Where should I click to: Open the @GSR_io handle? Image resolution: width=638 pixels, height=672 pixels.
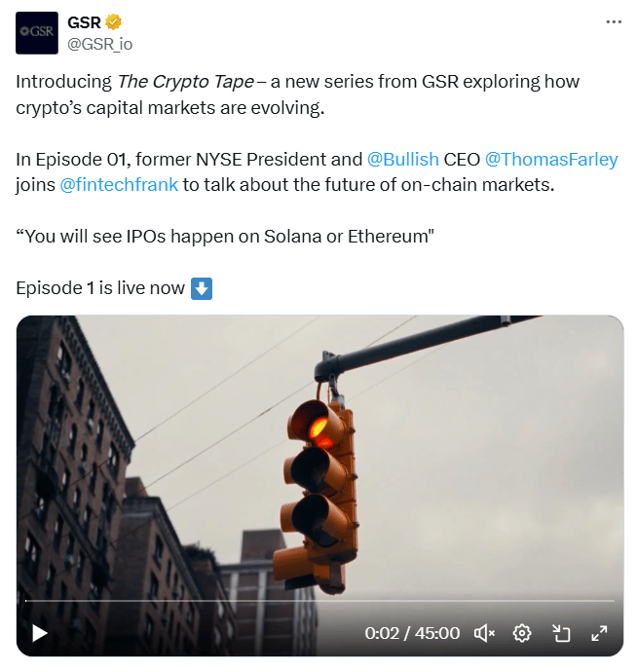[x=100, y=44]
